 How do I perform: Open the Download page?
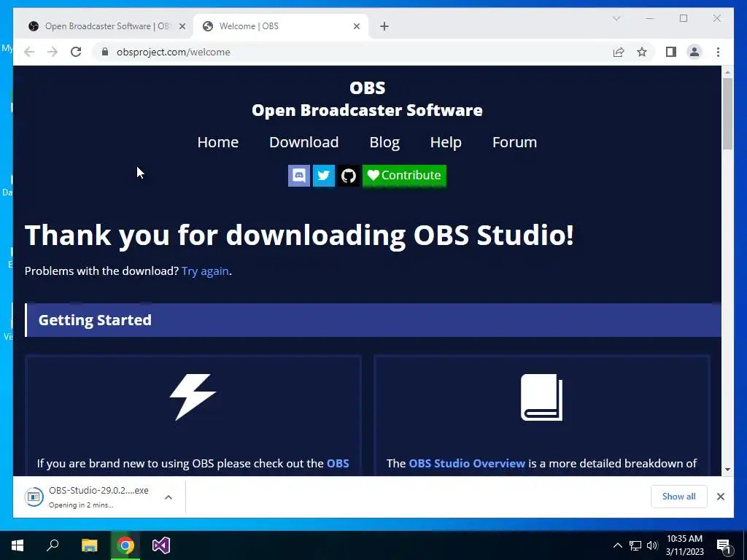(304, 142)
